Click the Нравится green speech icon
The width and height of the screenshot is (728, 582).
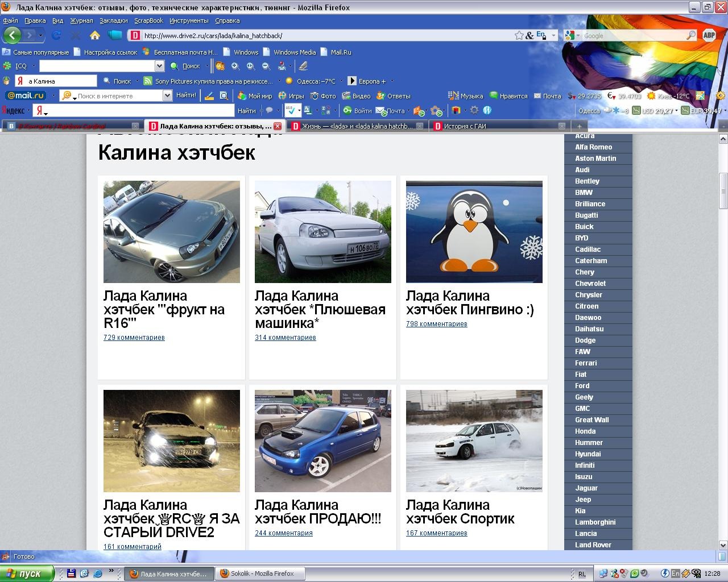tap(494, 95)
